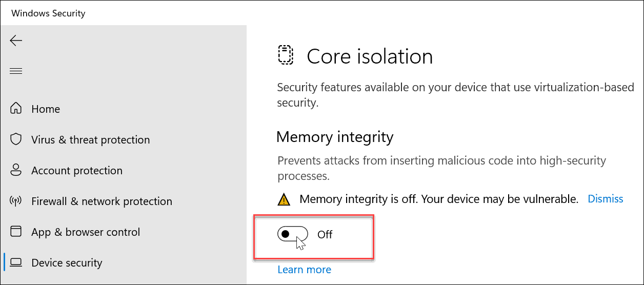Click the Home house icon
Viewport: 644px width, 285px height.
(x=16, y=109)
